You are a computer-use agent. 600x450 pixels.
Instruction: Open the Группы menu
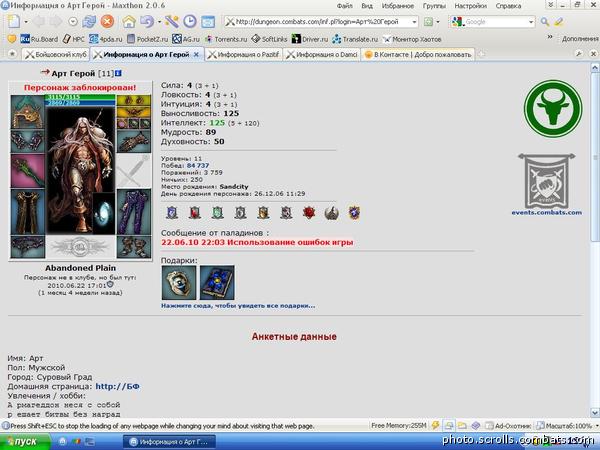(434, 6)
